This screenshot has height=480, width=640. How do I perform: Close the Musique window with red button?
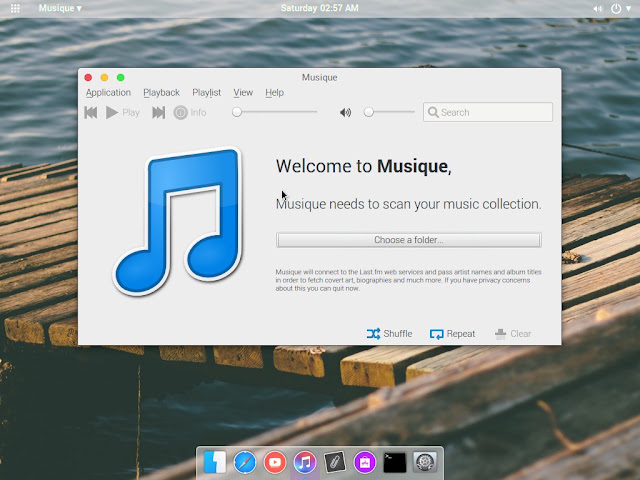88,78
